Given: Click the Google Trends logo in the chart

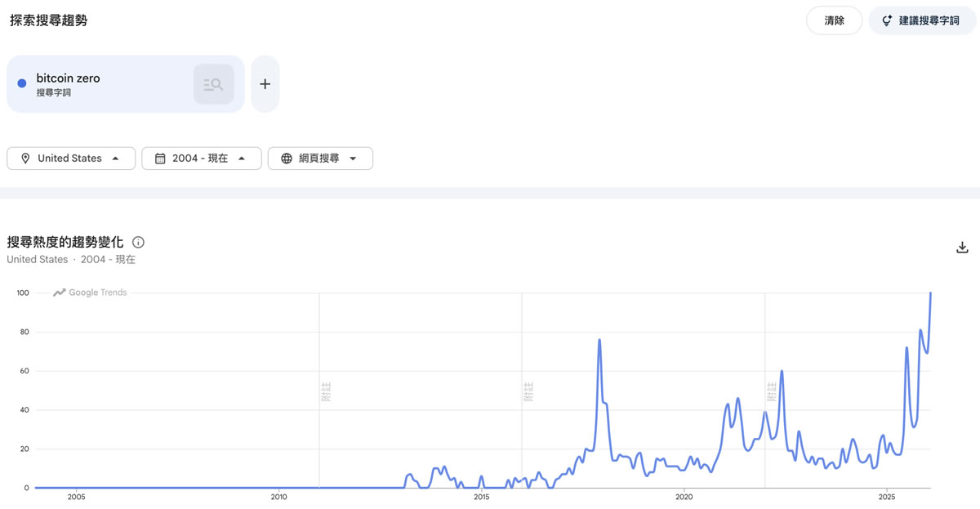Looking at the screenshot, I should 90,292.
